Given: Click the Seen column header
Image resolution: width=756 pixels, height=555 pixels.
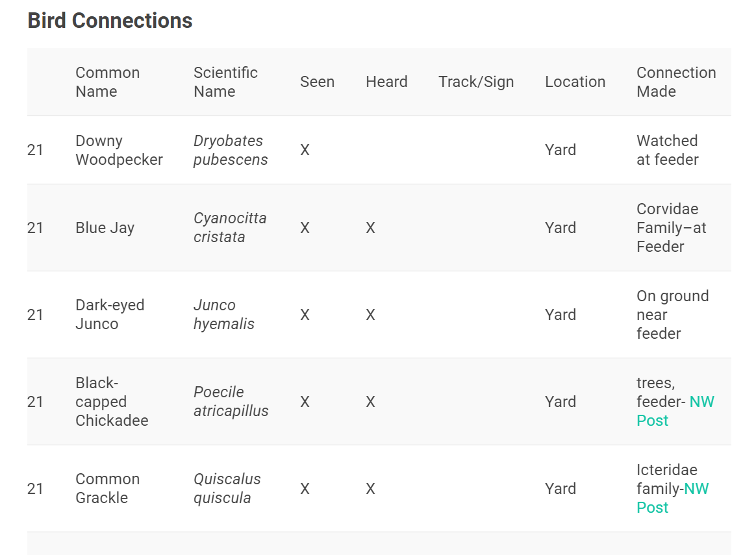Looking at the screenshot, I should pyautogui.click(x=317, y=82).
